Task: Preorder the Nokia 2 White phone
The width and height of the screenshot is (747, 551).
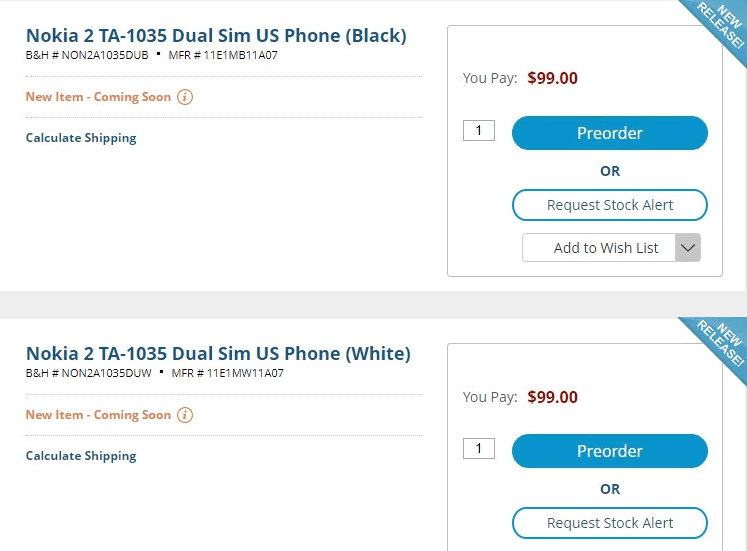Action: 609,451
